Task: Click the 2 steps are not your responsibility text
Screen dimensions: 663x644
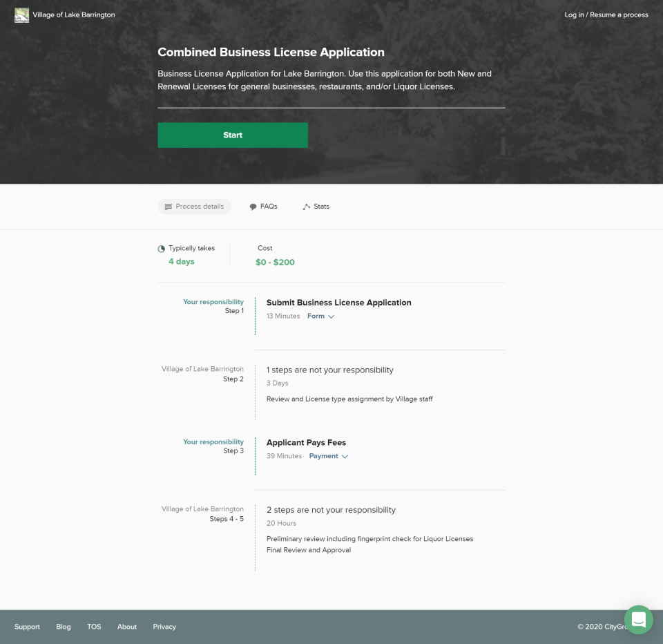Action: pos(331,510)
